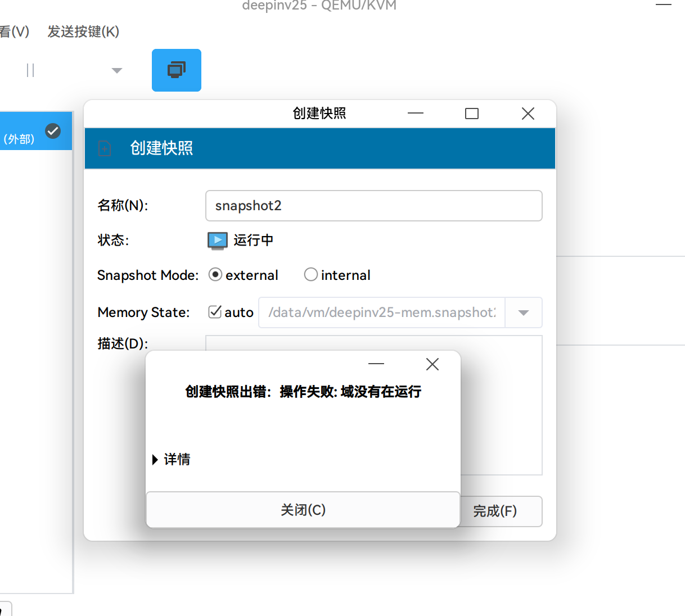
Task: Click the new snapshot icon in dialog header
Action: [x=105, y=148]
